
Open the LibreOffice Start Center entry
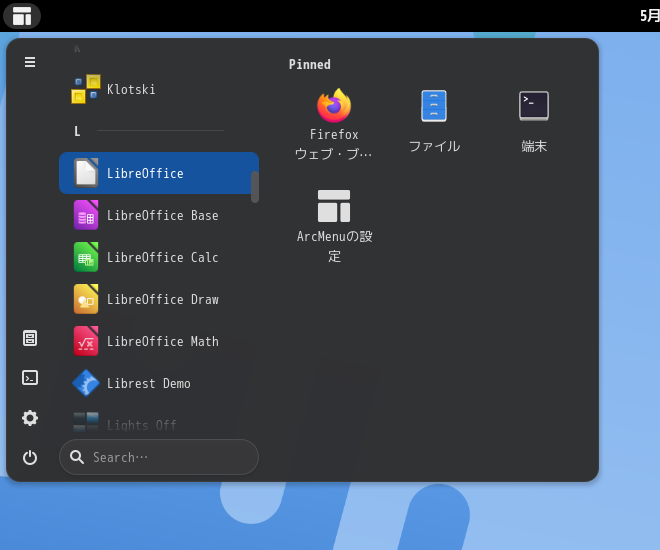(159, 173)
